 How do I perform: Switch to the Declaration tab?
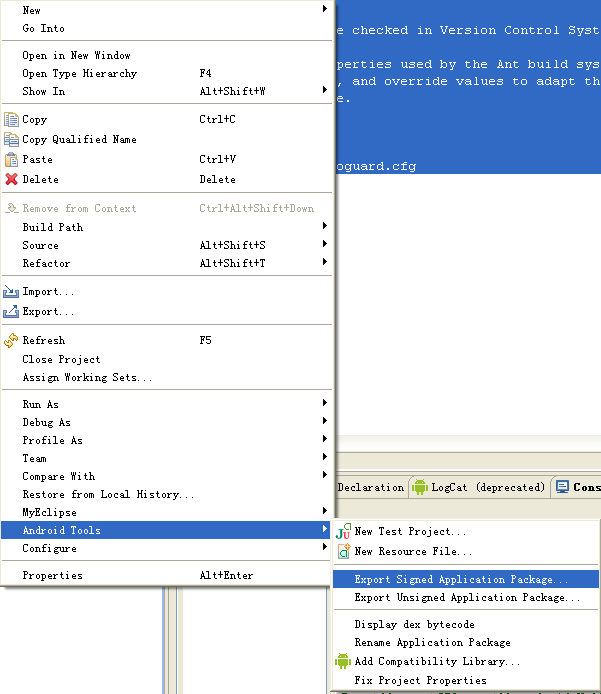(x=370, y=488)
